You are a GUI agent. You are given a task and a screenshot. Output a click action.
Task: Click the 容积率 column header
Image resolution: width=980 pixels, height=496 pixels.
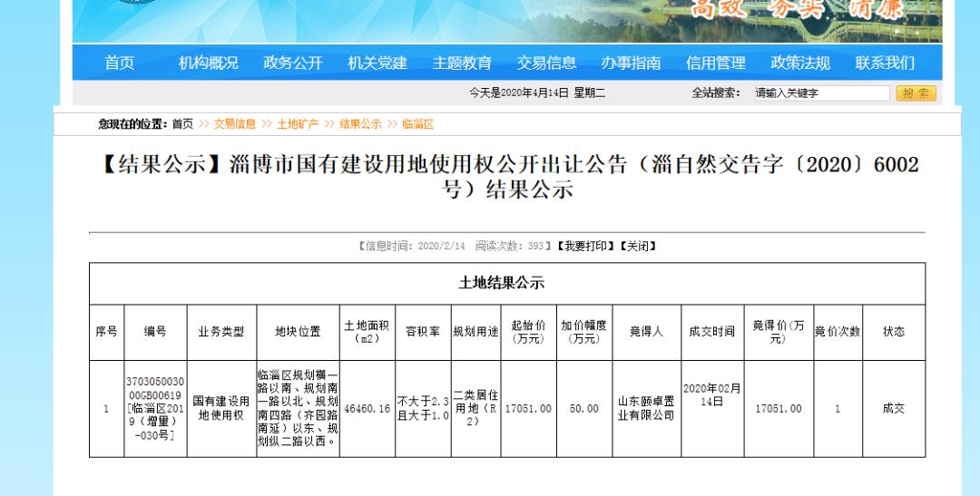(x=423, y=332)
